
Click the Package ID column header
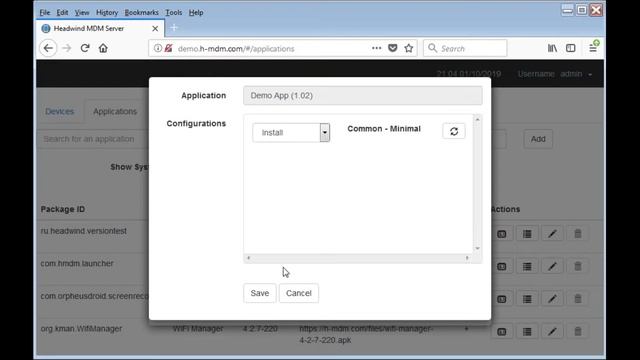[x=63, y=209]
